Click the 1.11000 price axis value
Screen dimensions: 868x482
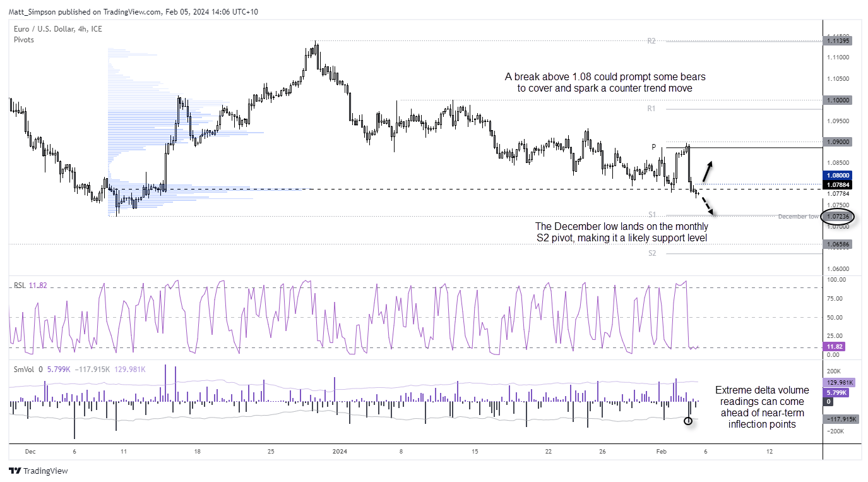tap(838, 57)
